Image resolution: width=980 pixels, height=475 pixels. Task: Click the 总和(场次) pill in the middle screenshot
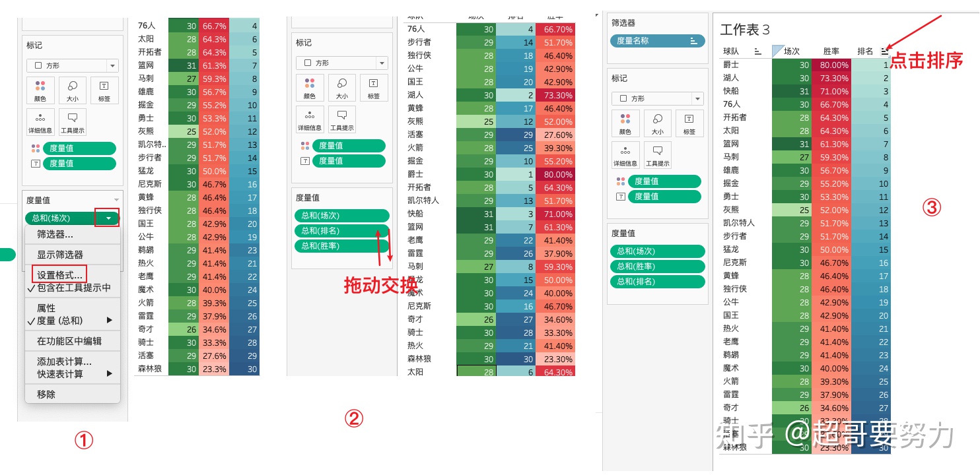tap(342, 216)
